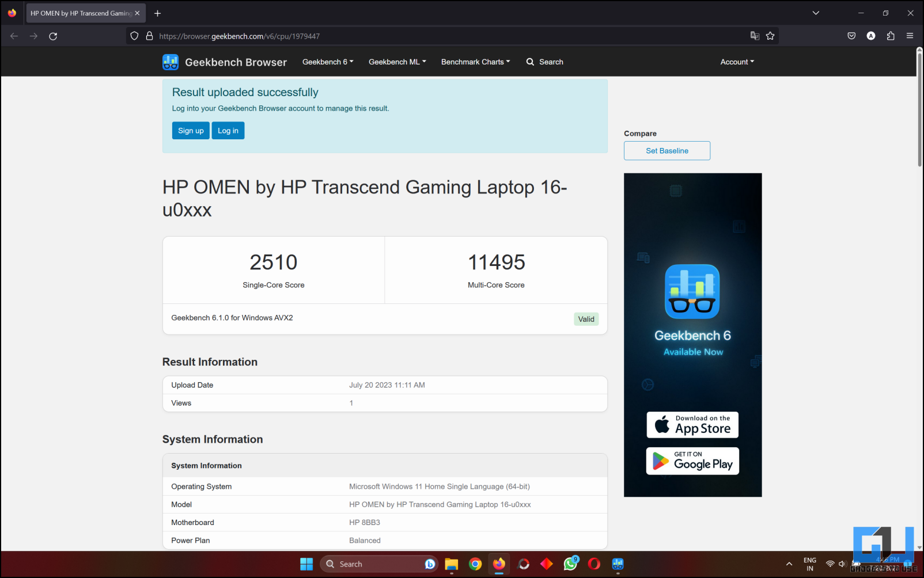Open Opera browser from the taskbar
Image resolution: width=924 pixels, height=578 pixels.
click(594, 564)
